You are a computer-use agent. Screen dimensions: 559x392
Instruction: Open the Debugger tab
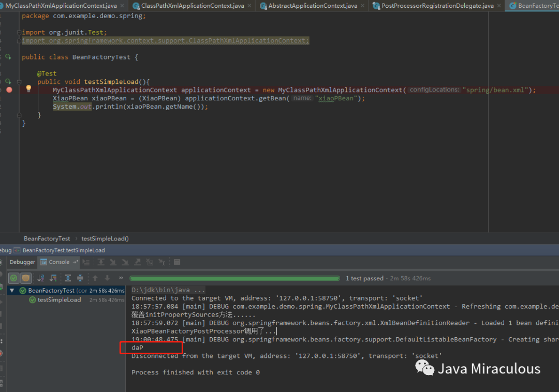coord(22,262)
